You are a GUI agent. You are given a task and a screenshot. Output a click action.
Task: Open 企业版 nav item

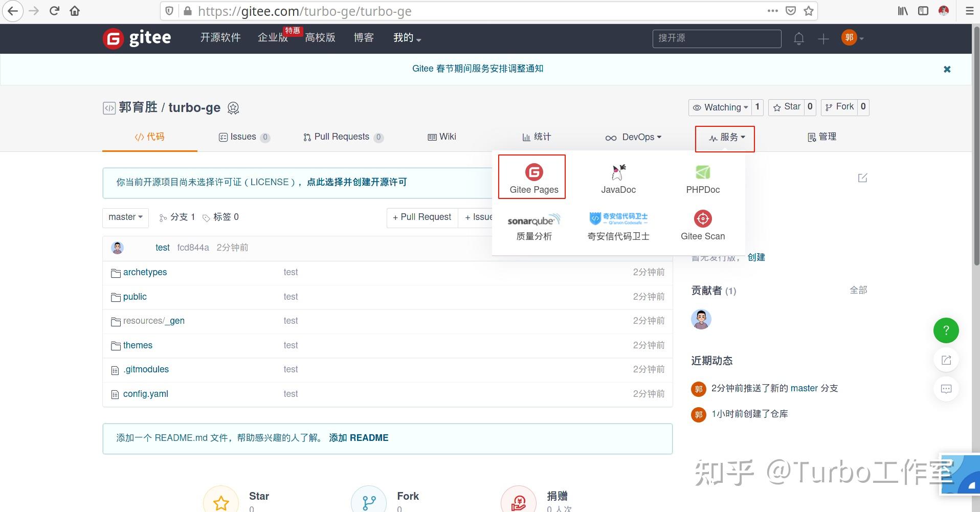coord(273,38)
